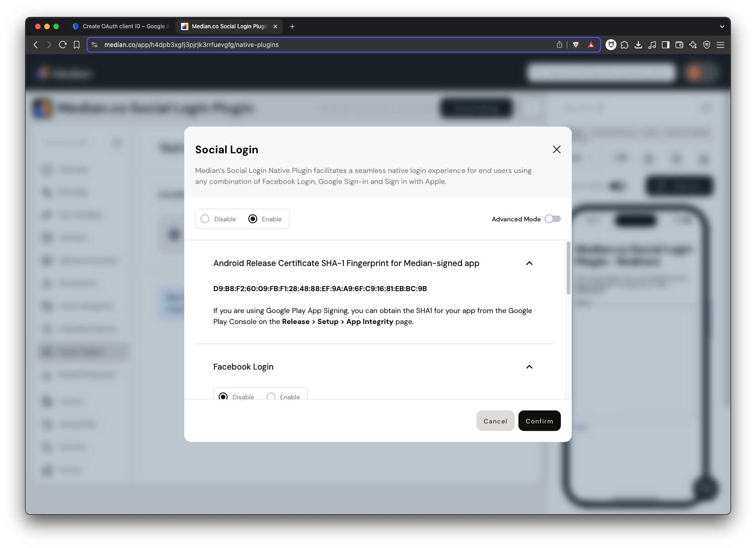Open the VPN shield icon
Image resolution: width=756 pixels, height=548 pixels.
[x=707, y=45]
